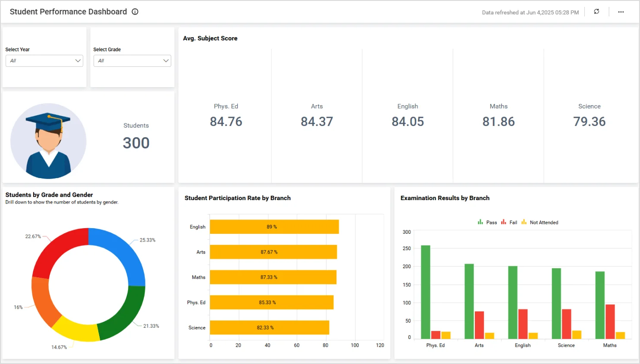Click the red Maths fail bar

[610, 321]
